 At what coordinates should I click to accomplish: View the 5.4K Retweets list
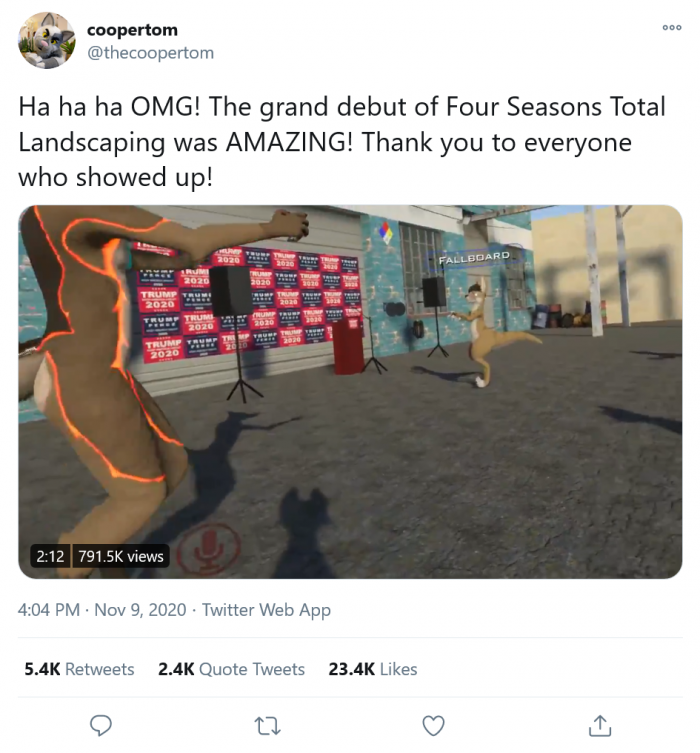tap(79, 669)
